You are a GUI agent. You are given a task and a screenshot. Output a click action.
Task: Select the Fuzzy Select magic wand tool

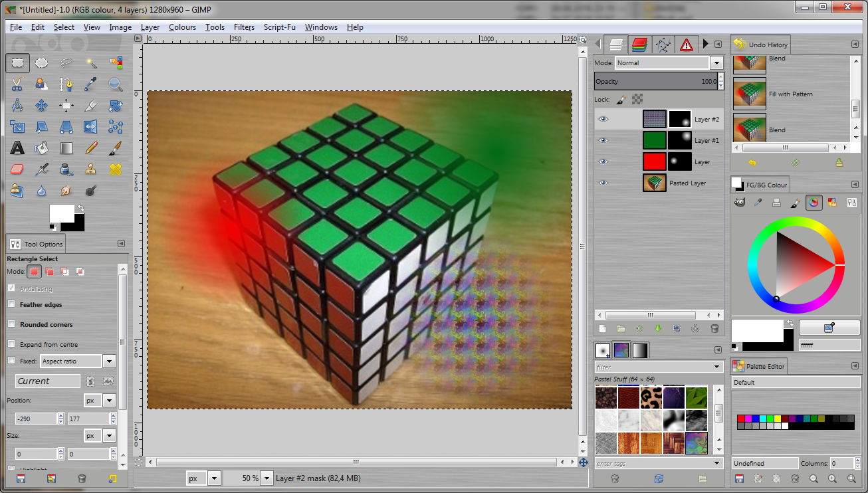pyautogui.click(x=91, y=63)
